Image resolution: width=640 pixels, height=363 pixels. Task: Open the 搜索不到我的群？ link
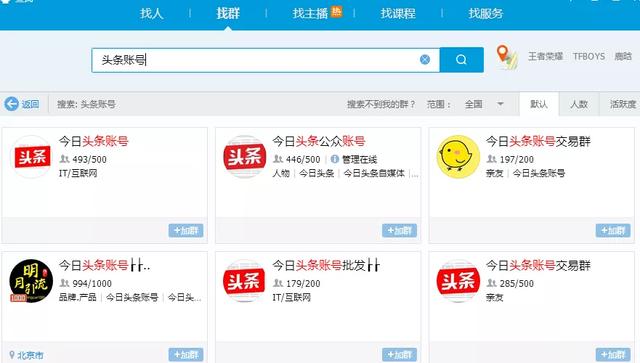(381, 104)
